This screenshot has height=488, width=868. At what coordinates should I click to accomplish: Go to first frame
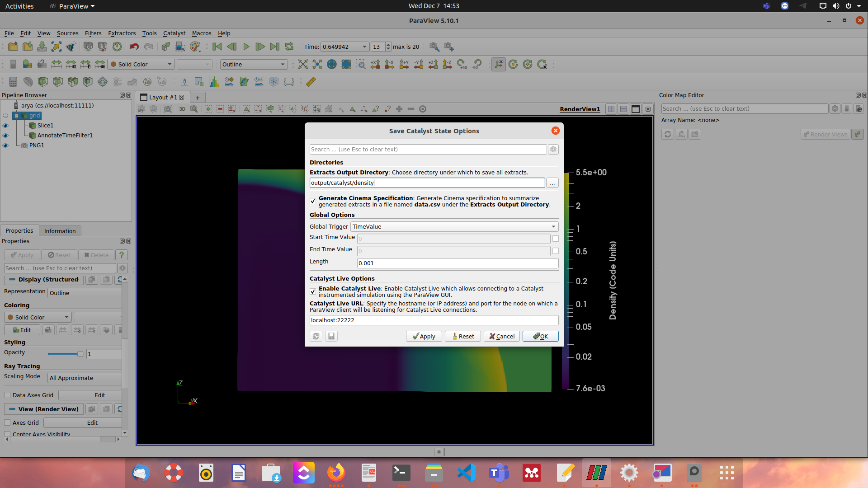(217, 47)
